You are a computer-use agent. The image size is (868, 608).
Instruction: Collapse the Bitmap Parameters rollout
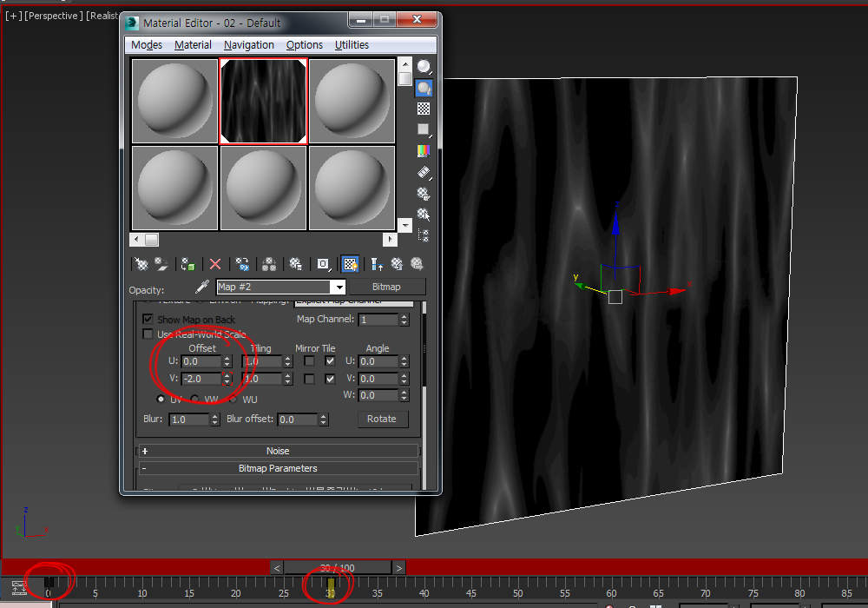point(278,468)
